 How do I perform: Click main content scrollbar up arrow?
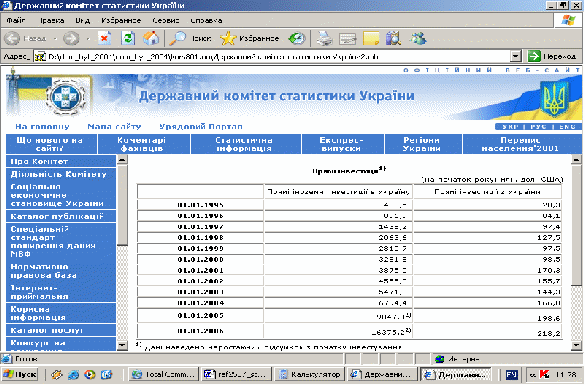point(576,160)
